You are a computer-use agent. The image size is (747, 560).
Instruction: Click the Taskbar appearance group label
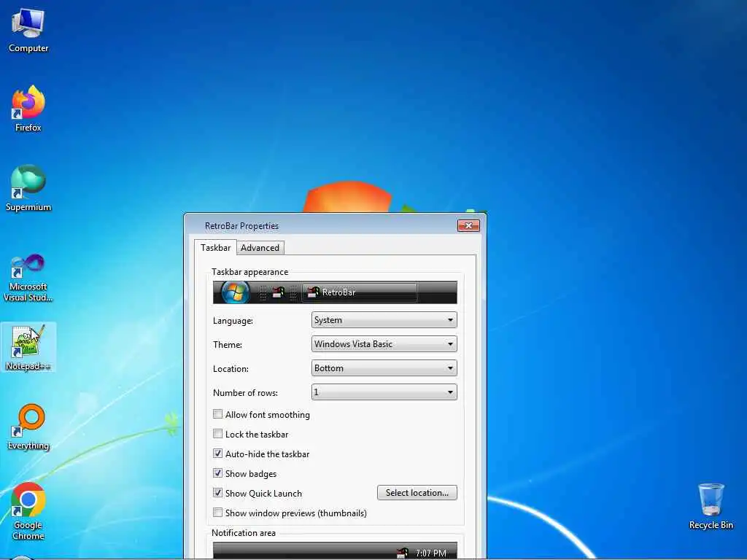(x=249, y=272)
